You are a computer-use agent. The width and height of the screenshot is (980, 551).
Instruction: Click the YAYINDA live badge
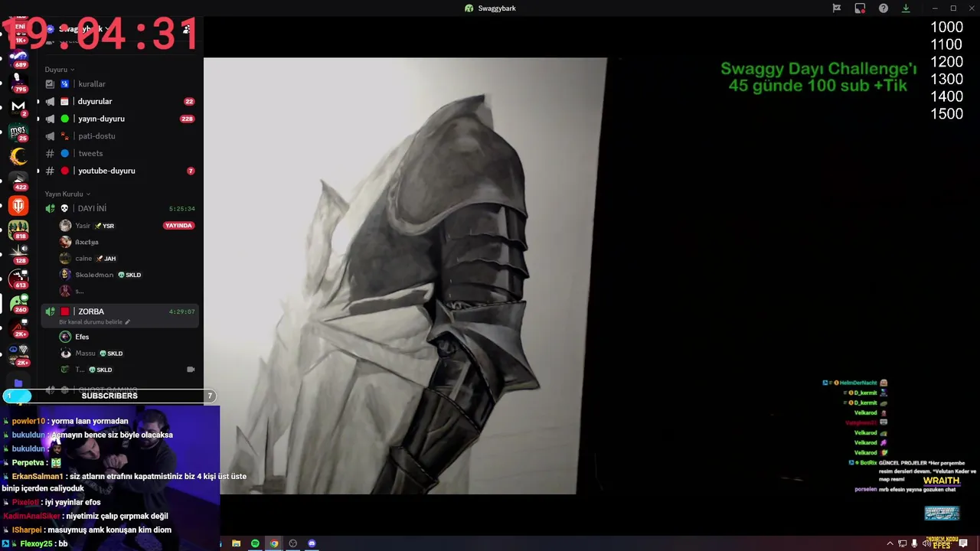point(178,226)
